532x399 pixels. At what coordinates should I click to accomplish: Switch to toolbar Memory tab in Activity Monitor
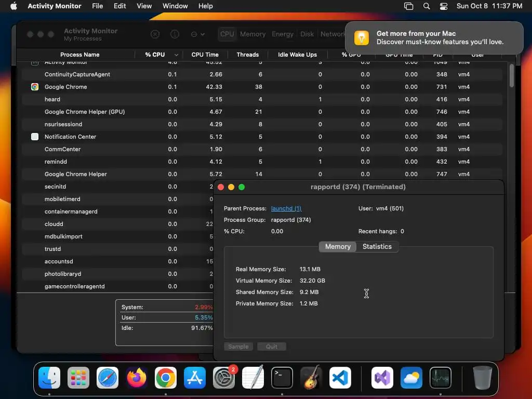point(253,34)
